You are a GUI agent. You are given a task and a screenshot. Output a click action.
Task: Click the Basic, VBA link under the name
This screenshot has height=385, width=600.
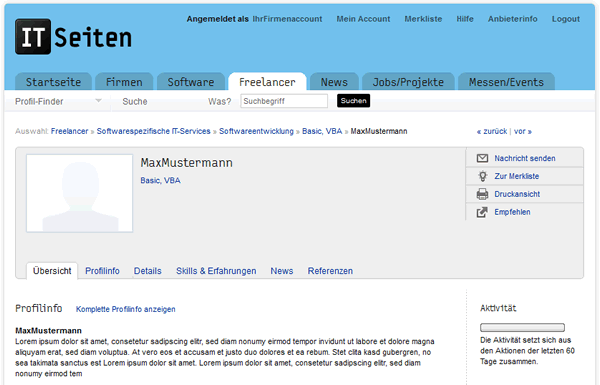pyautogui.click(x=160, y=180)
